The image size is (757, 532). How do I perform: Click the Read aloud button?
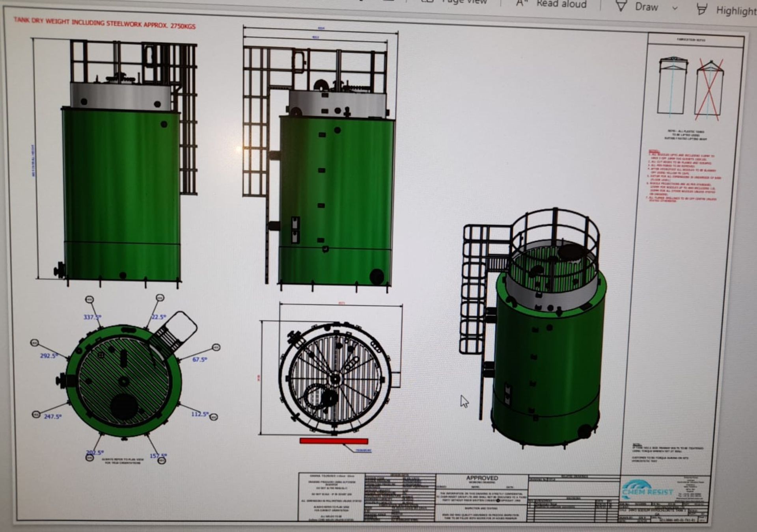(551, 4)
